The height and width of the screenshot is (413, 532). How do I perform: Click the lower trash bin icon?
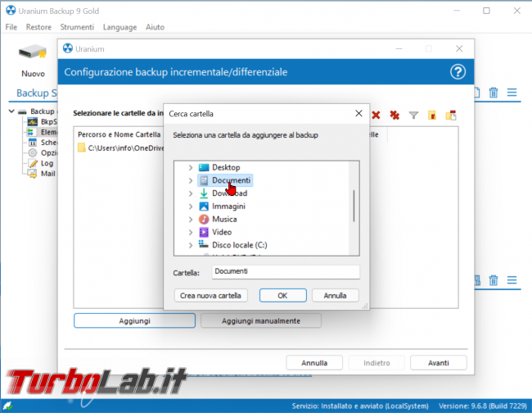coord(494,280)
